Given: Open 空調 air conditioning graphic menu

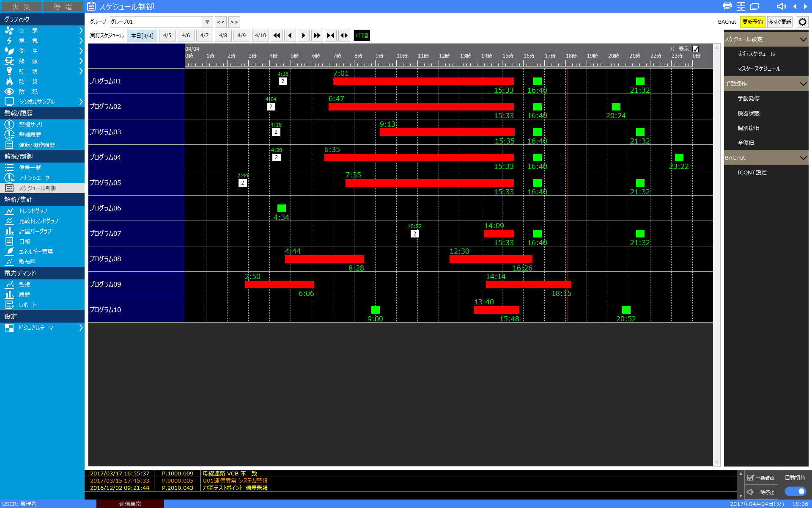Looking at the screenshot, I should tap(42, 30).
